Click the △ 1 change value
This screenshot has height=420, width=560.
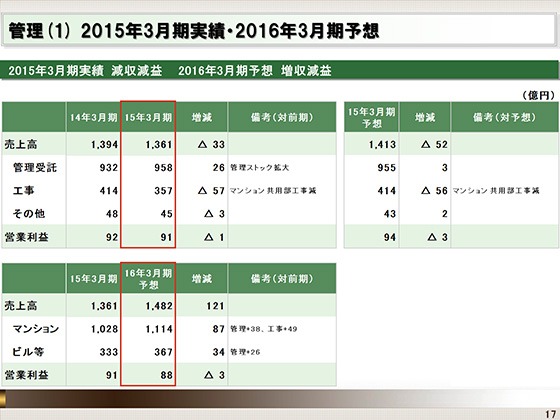coord(214,237)
